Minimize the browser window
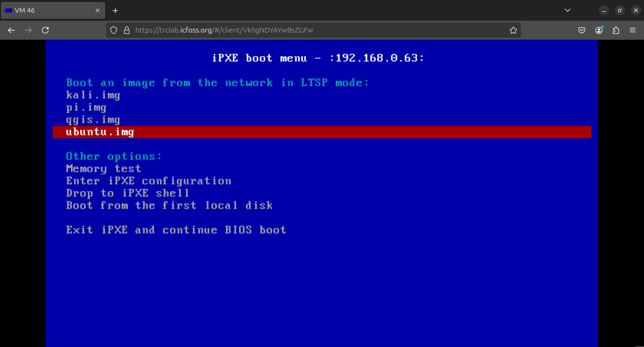Image resolution: width=644 pixels, height=347 pixels. [604, 10]
